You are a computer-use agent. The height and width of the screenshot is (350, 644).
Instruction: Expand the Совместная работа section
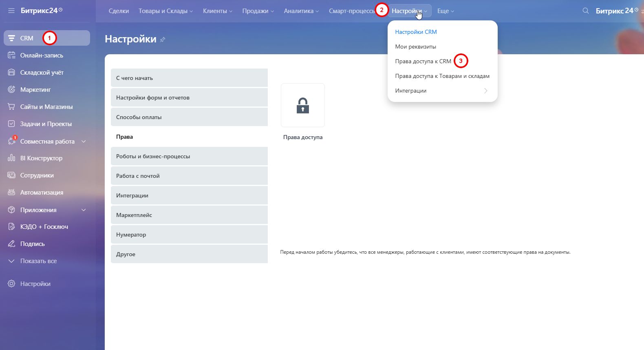84,141
